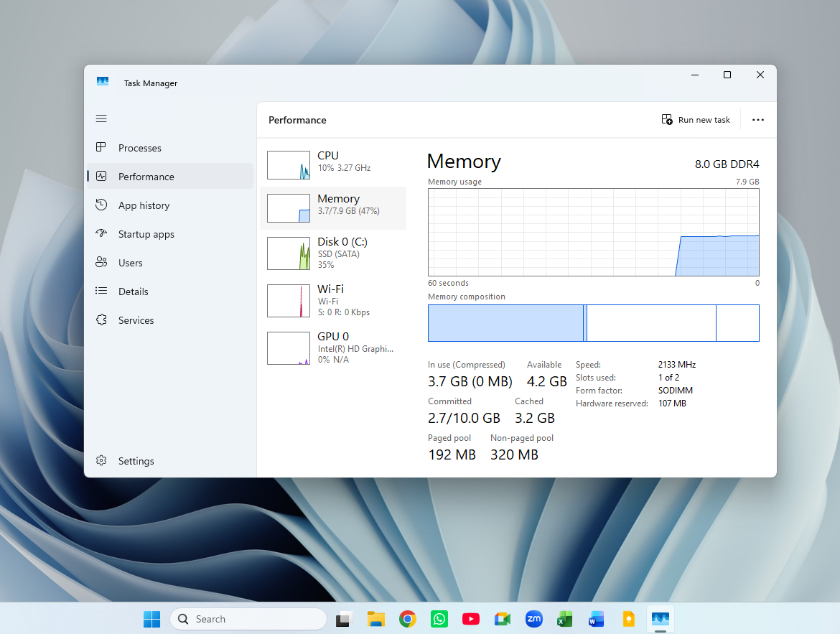Click the '2133 MHz' speed value

tap(676, 365)
